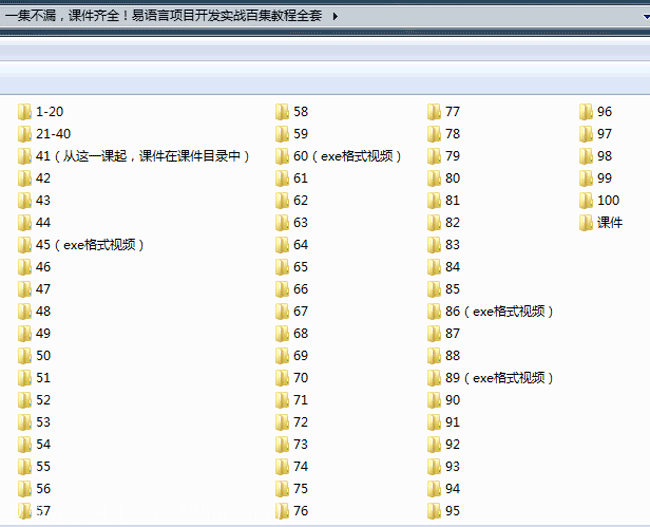Select the folder name 68
The height and width of the screenshot is (527, 650).
click(301, 333)
